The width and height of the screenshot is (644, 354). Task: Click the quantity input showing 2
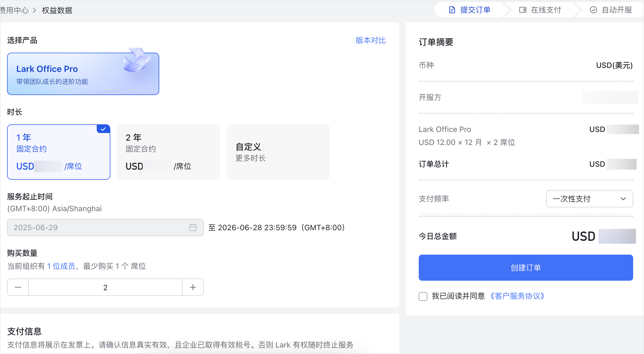tap(105, 287)
